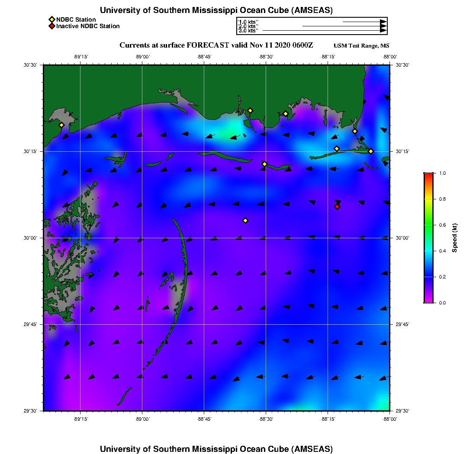Click the -88°30' longitude label on the bottom axis
476x454 pixels.
pyautogui.click(x=266, y=419)
